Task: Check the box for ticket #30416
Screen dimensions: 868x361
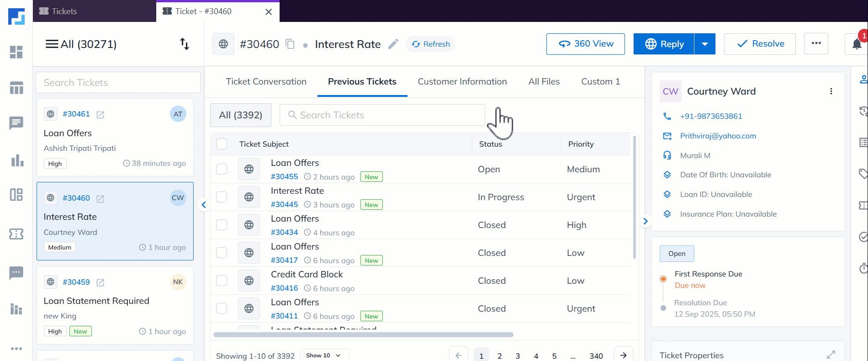Action: [x=222, y=281]
